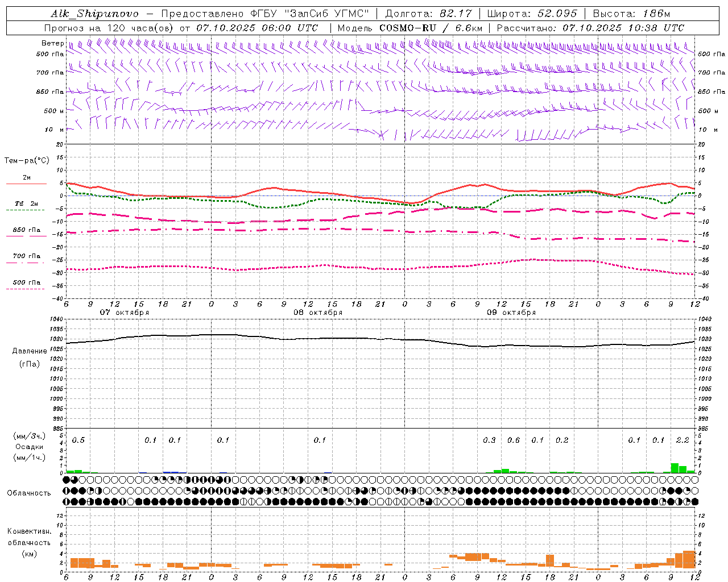The width and height of the screenshot is (728, 582).
Task: Click the "700 гПа" temperature legend entry
Action: [27, 256]
